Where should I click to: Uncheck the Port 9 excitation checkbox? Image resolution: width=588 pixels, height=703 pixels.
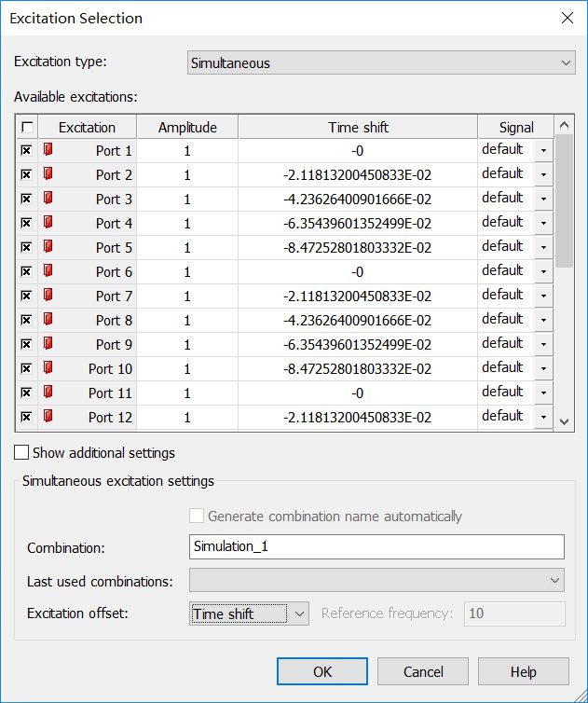pos(26,344)
